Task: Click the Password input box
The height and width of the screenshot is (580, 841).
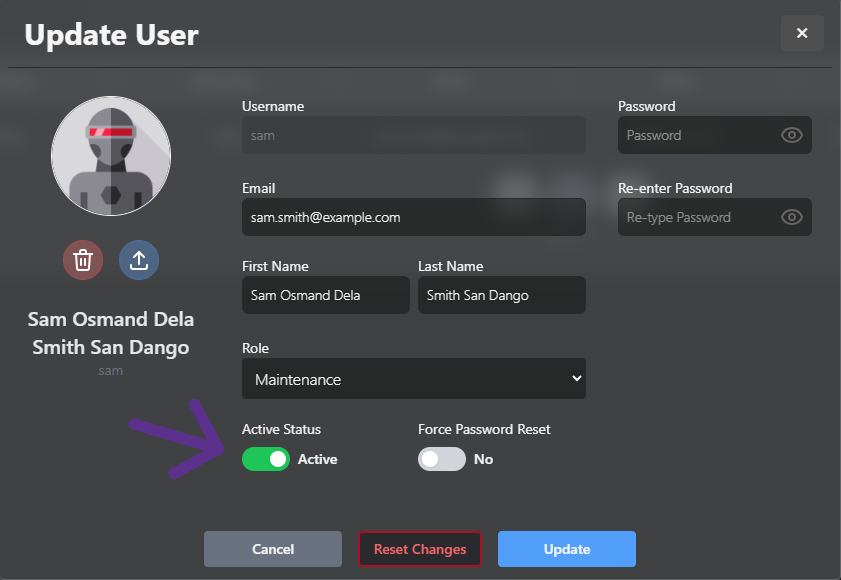Action: tap(698, 135)
